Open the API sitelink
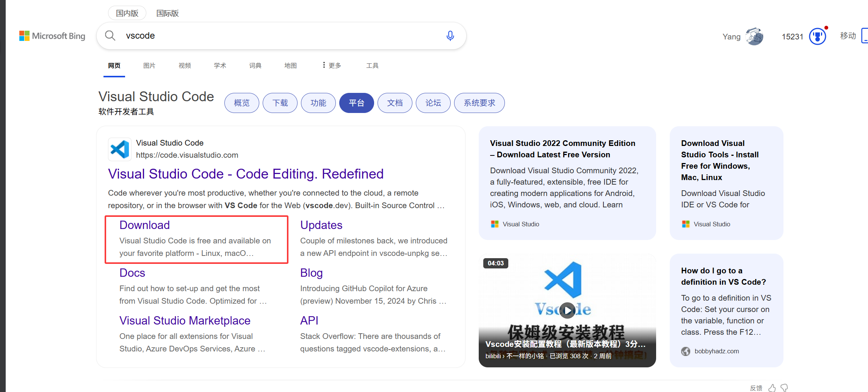The height and width of the screenshot is (392, 868). tap(309, 321)
